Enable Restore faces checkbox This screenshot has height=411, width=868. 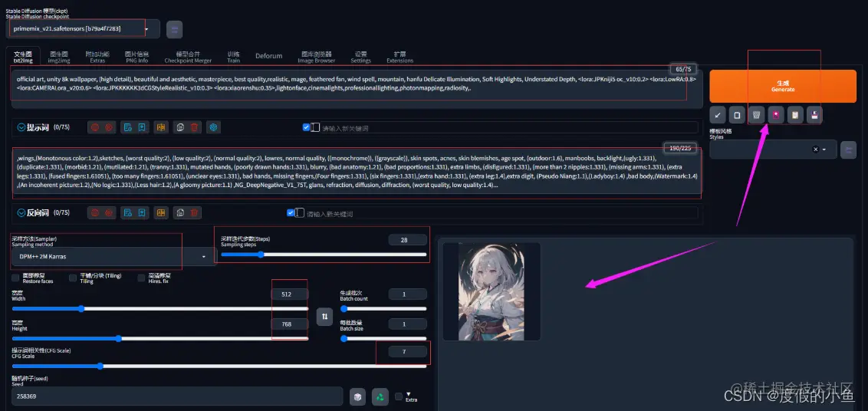(x=15, y=278)
